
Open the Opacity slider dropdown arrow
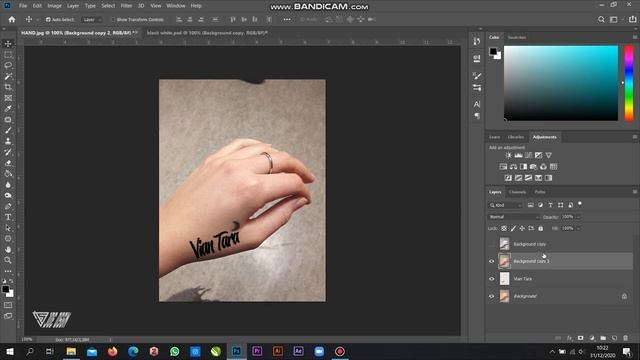point(578,217)
